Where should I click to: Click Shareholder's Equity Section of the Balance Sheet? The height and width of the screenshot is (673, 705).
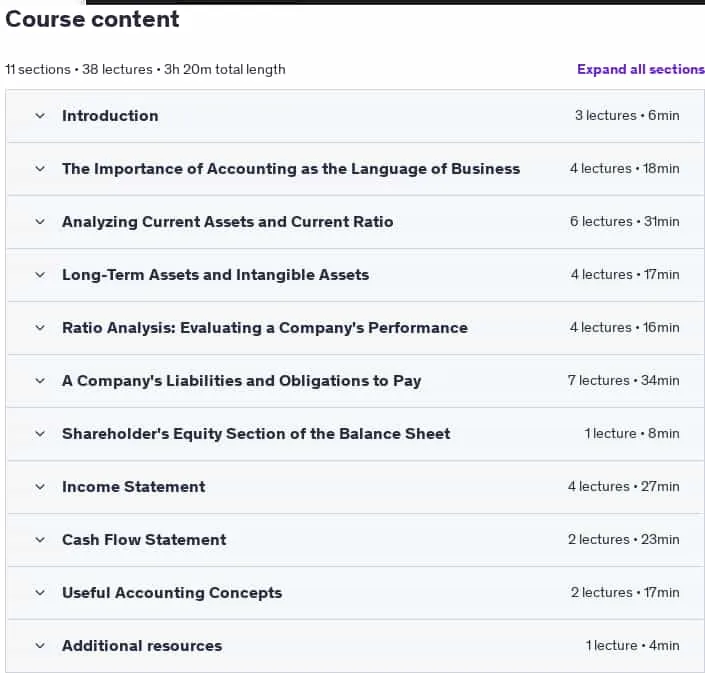tap(256, 434)
